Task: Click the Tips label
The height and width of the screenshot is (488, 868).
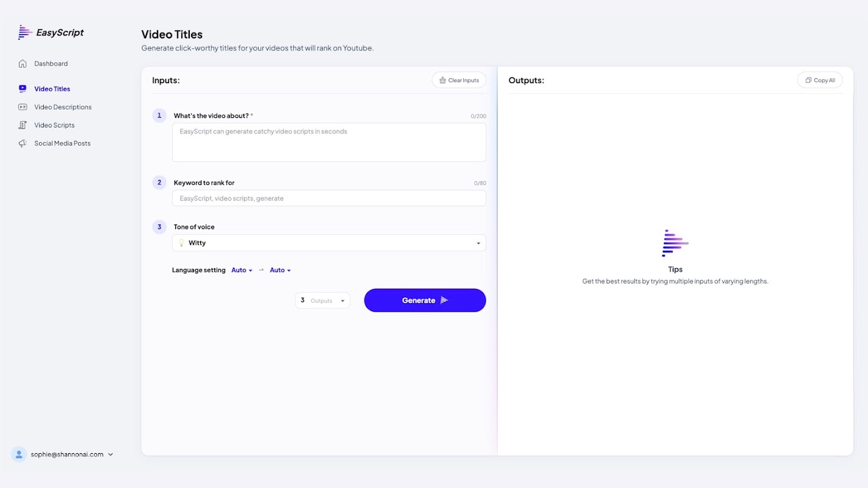Action: tap(675, 269)
